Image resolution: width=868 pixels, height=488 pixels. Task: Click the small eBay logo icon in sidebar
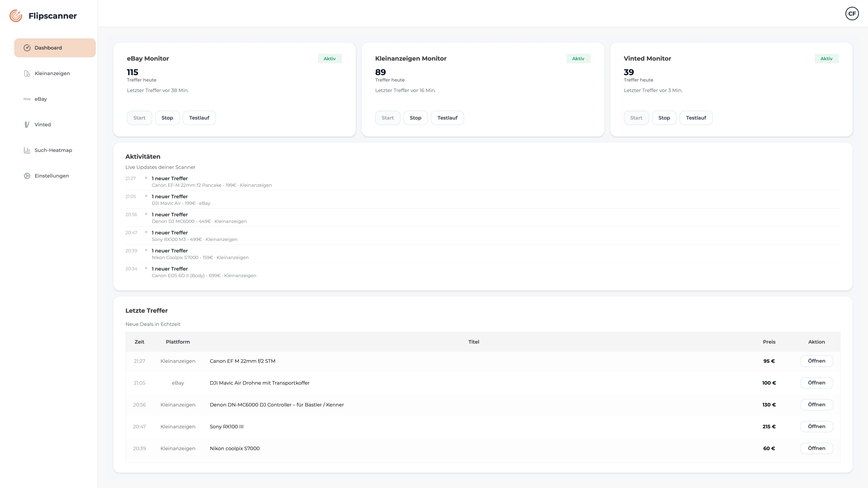tap(27, 99)
